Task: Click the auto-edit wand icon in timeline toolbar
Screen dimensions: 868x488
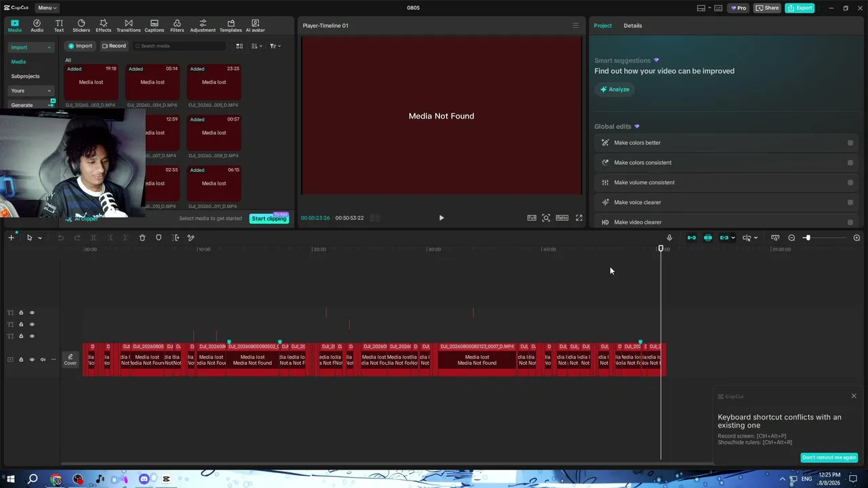Action: point(191,238)
